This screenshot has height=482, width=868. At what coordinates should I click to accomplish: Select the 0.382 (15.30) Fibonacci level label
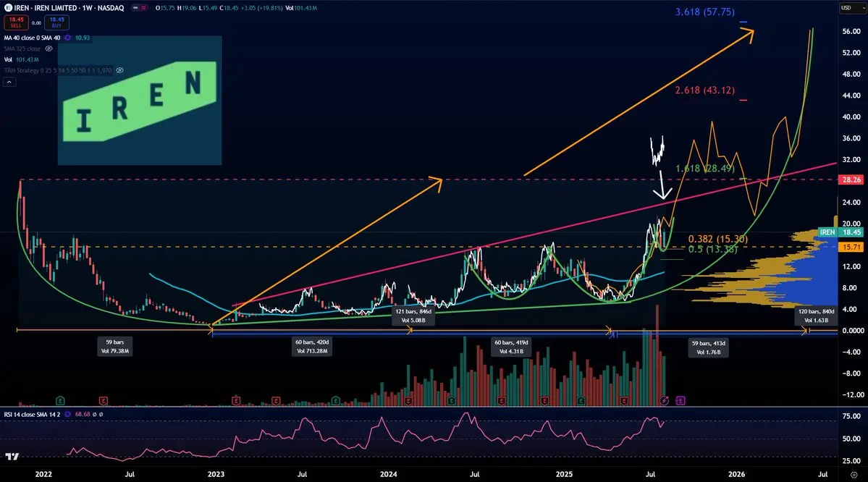tap(717, 239)
